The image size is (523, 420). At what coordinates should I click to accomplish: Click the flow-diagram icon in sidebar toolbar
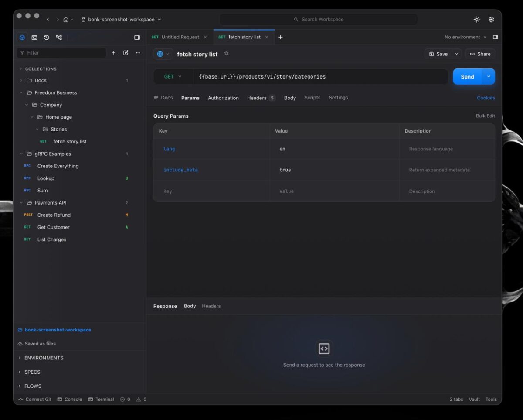coord(59,38)
